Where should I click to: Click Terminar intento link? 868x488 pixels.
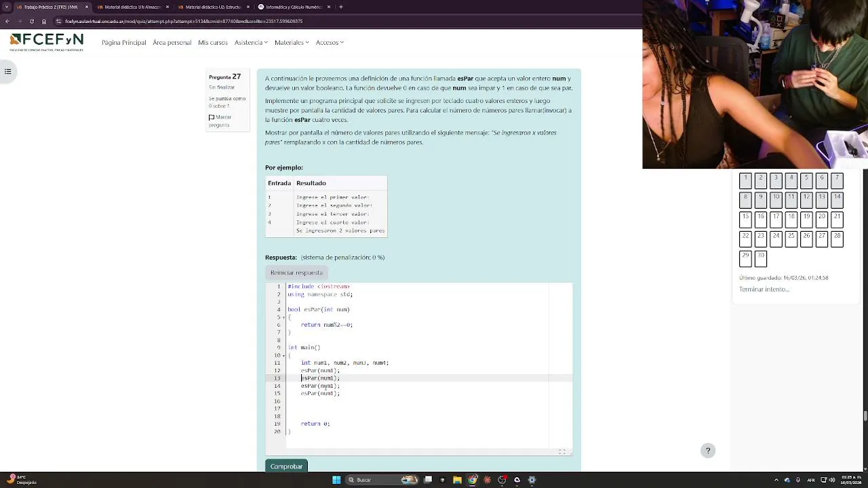click(764, 289)
